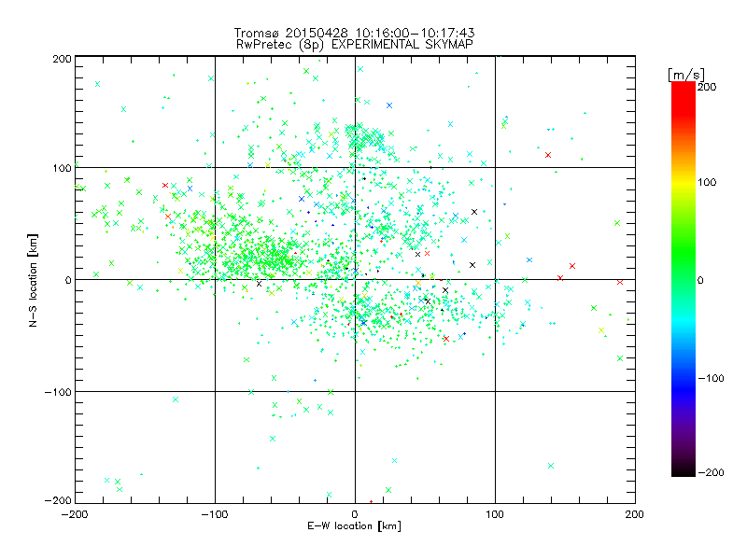Click the 'N-S location [km]' axis label
747x560 pixels.
tap(33, 281)
